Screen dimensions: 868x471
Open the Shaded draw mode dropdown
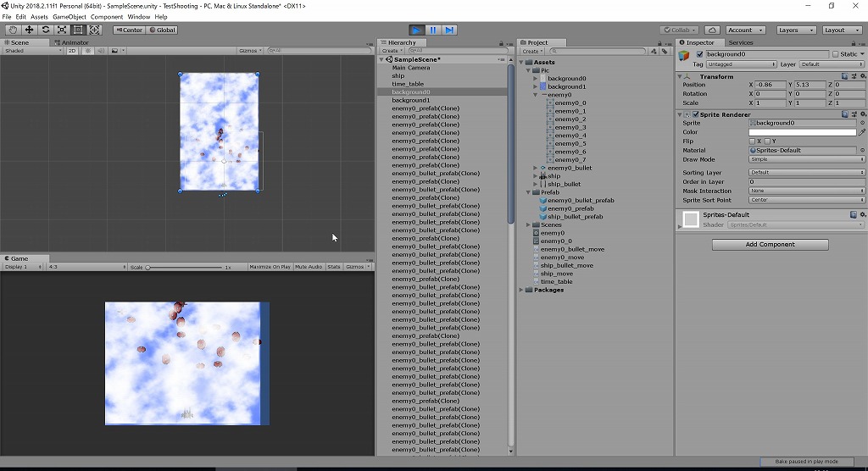(33, 50)
